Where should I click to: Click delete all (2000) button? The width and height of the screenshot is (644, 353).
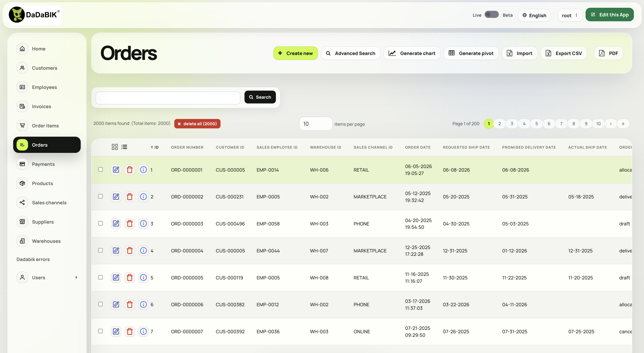pos(197,124)
